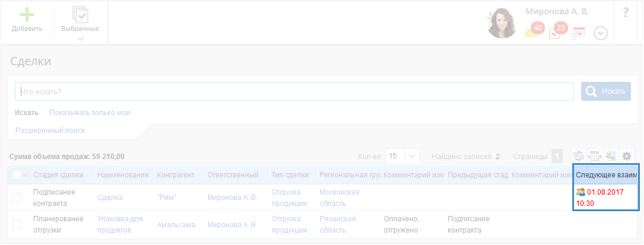Open Миронова А. В. in Амальгама row
Image resolution: width=644 pixels, height=245 pixels.
tap(232, 225)
